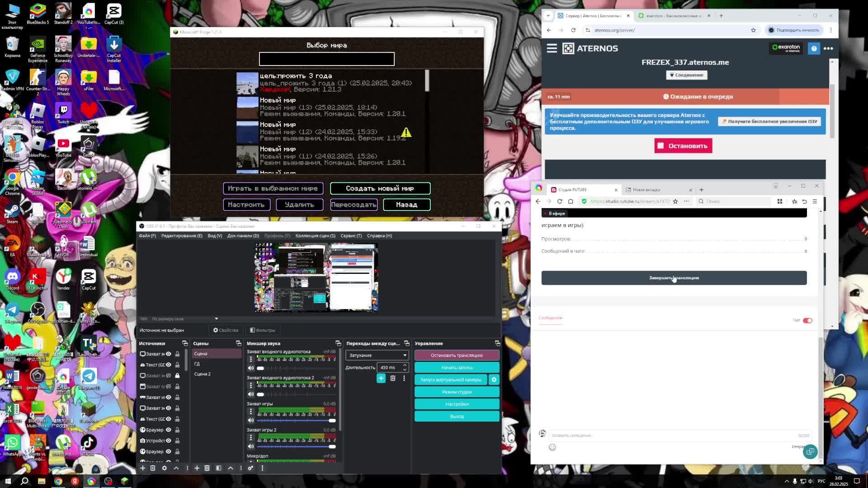868x488 pixels.
Task: Open OBS Studio from the taskbar
Action: tap(108, 481)
